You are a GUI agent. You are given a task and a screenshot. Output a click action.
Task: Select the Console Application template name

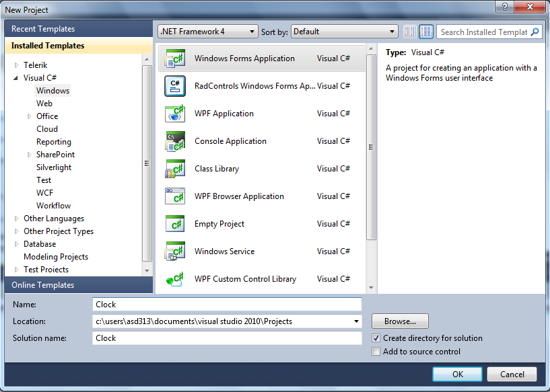tap(230, 141)
